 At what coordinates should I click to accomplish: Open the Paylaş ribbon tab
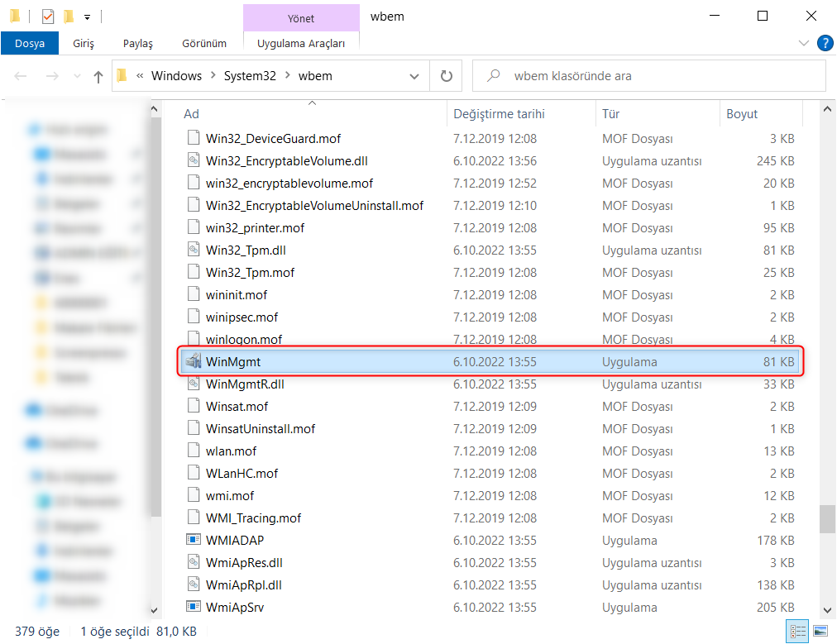[138, 43]
